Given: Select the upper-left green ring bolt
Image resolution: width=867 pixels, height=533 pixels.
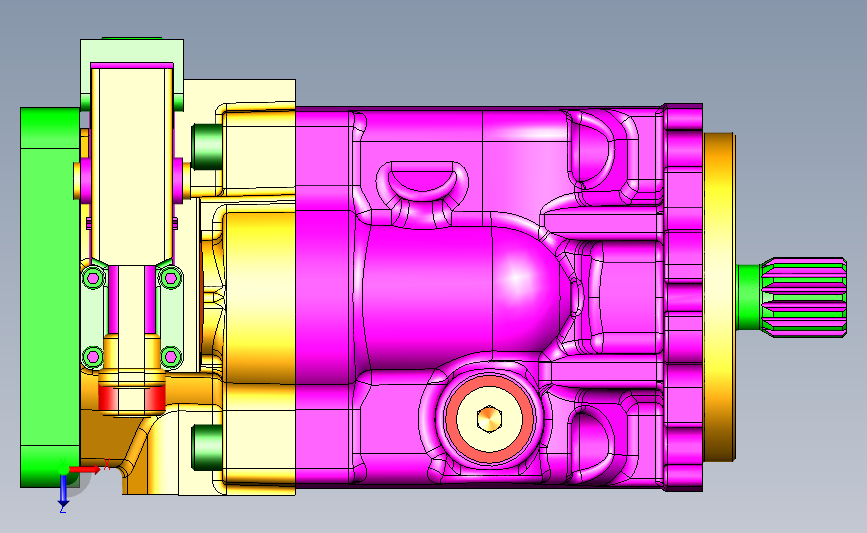Looking at the screenshot, I should point(93,278).
